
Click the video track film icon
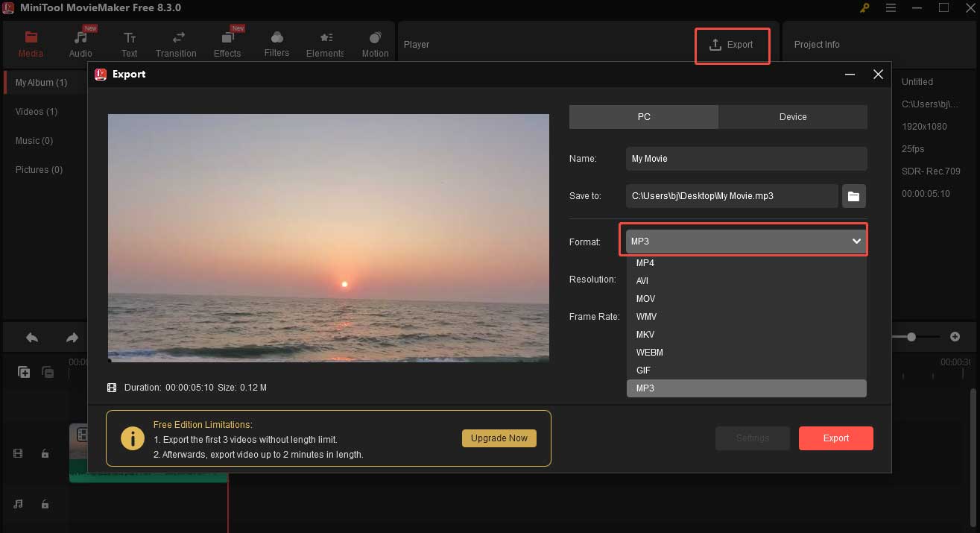coord(19,453)
